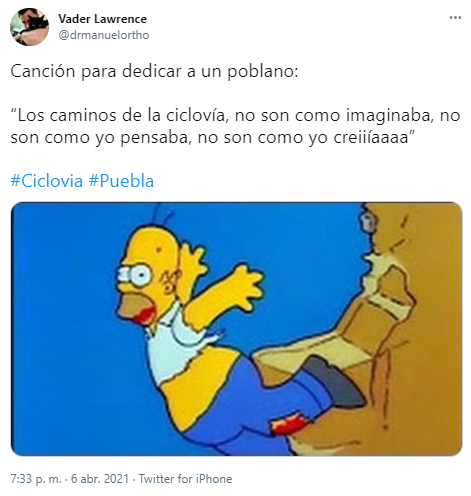Click the 6 abr. 2021 date
This screenshot has width=471, height=496.
(100, 479)
